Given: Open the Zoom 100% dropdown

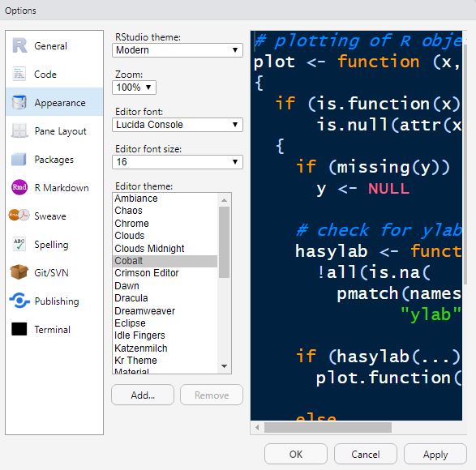Looking at the screenshot, I should point(134,88).
